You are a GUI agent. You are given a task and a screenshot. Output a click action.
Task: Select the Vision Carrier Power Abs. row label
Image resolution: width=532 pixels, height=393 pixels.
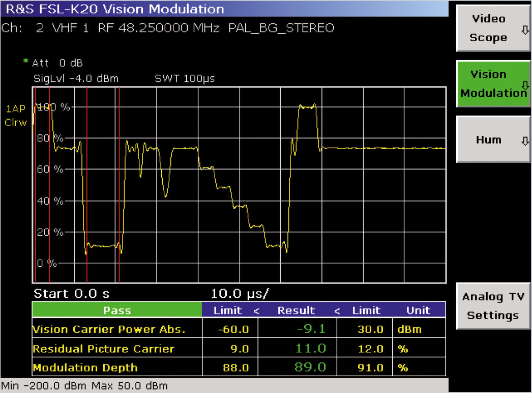point(109,329)
